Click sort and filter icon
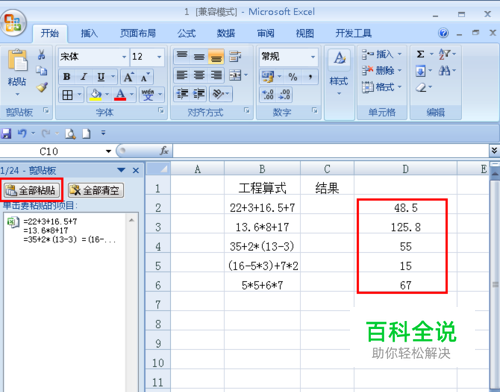The image size is (500, 392). pos(444,54)
